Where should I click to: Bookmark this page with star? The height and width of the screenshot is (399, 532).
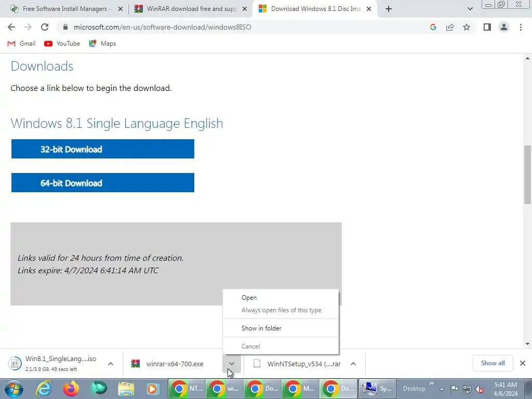point(467,27)
